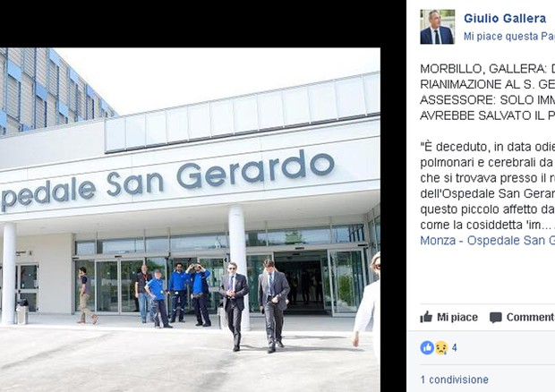Open the sad face reaction icon

click(441, 348)
